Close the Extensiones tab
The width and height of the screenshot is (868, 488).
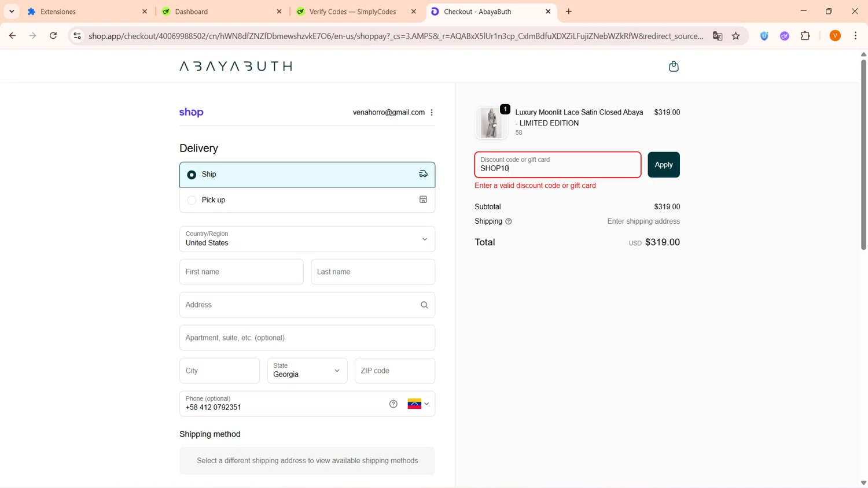point(145,12)
